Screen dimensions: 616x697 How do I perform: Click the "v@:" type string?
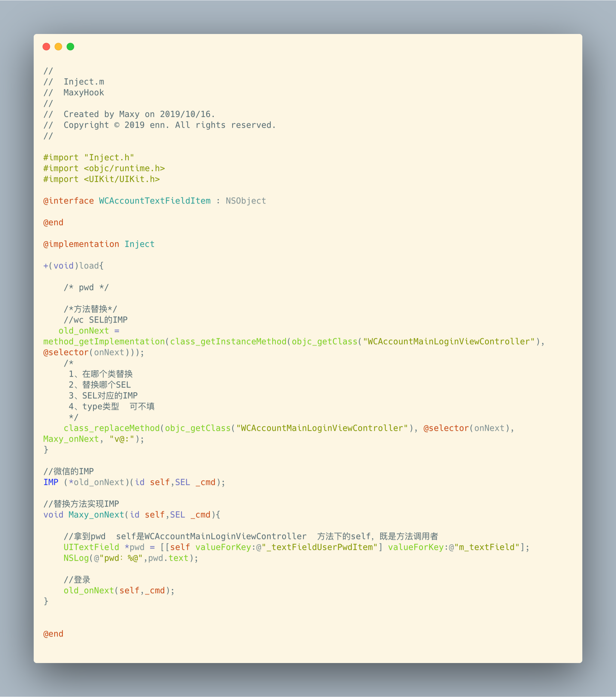point(122,439)
